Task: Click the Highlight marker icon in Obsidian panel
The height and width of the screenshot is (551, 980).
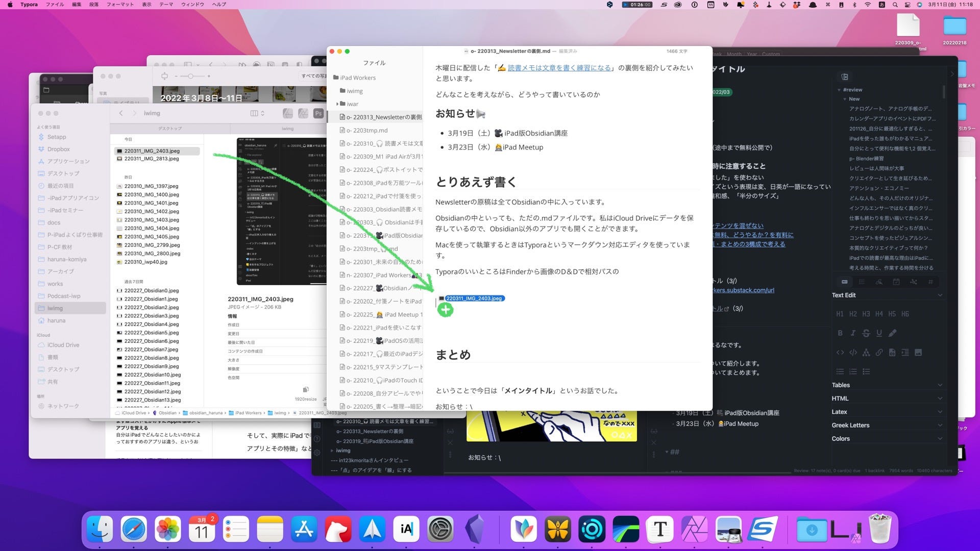Action: 892,333
